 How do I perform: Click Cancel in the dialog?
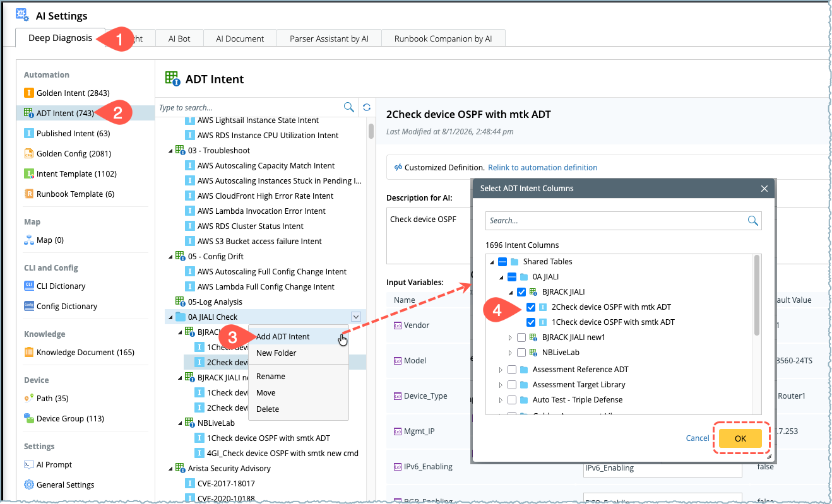pyautogui.click(x=698, y=438)
